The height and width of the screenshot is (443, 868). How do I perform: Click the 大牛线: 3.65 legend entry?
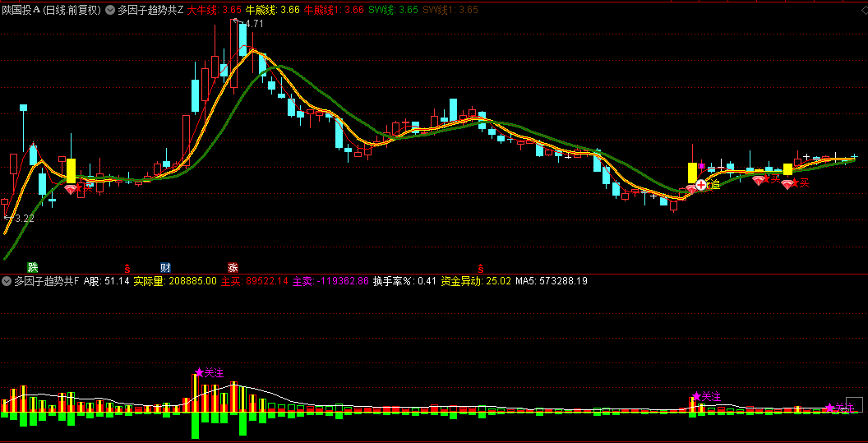click(x=215, y=9)
